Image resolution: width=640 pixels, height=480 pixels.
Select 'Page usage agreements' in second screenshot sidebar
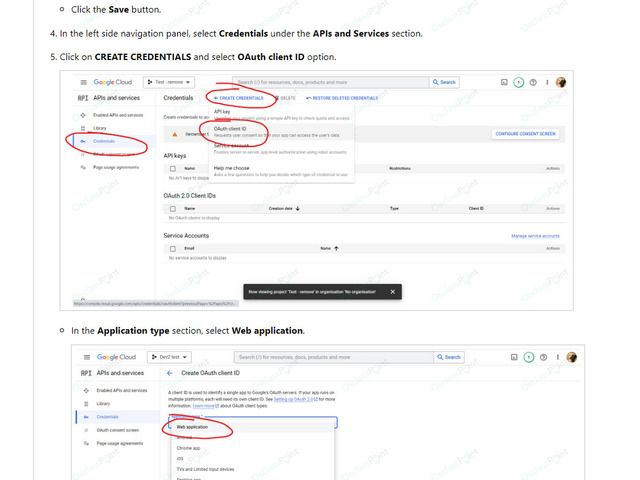(120, 443)
